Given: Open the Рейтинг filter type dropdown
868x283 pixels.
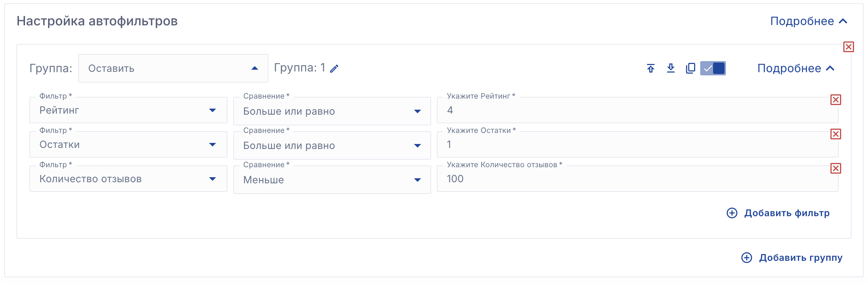Looking at the screenshot, I should tap(128, 110).
